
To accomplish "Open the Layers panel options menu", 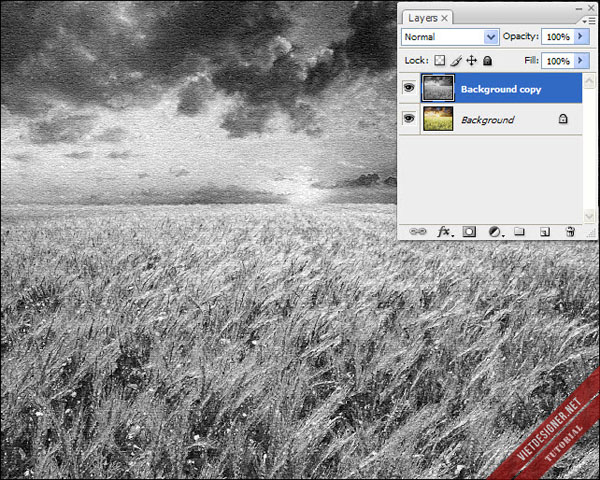I will tap(589, 21).
